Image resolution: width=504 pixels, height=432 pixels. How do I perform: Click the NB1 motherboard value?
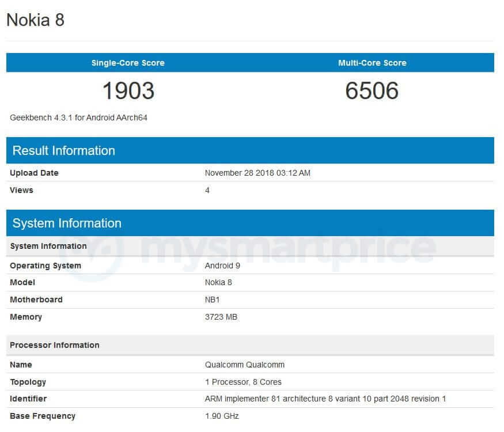click(213, 300)
